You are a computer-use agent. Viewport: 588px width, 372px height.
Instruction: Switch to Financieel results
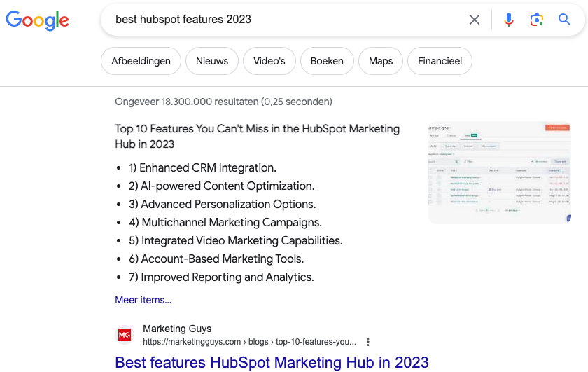pyautogui.click(x=440, y=61)
